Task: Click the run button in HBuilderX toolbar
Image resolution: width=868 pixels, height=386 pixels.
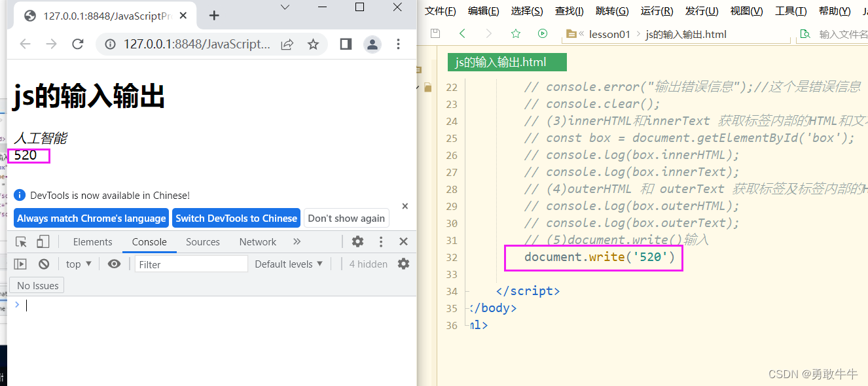Action: [542, 33]
